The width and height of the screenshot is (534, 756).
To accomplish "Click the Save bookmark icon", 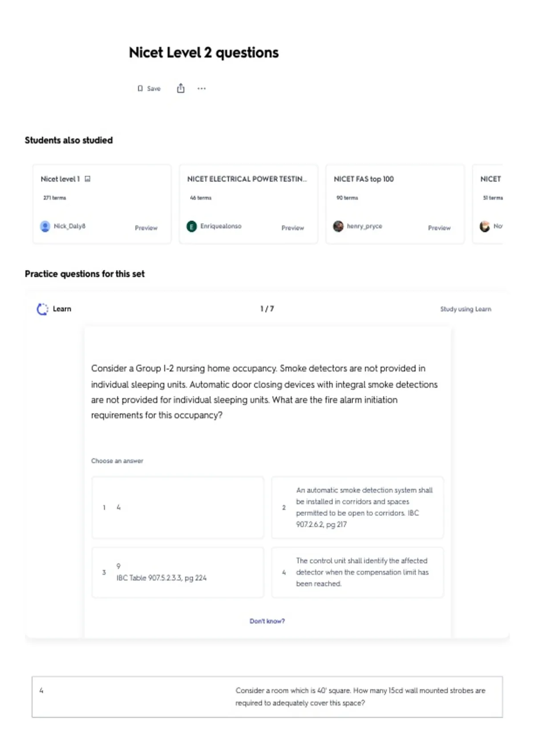I will coord(140,88).
